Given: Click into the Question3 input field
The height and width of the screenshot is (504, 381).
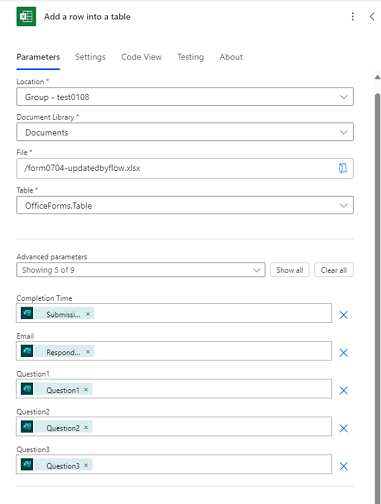Looking at the screenshot, I should [x=174, y=465].
